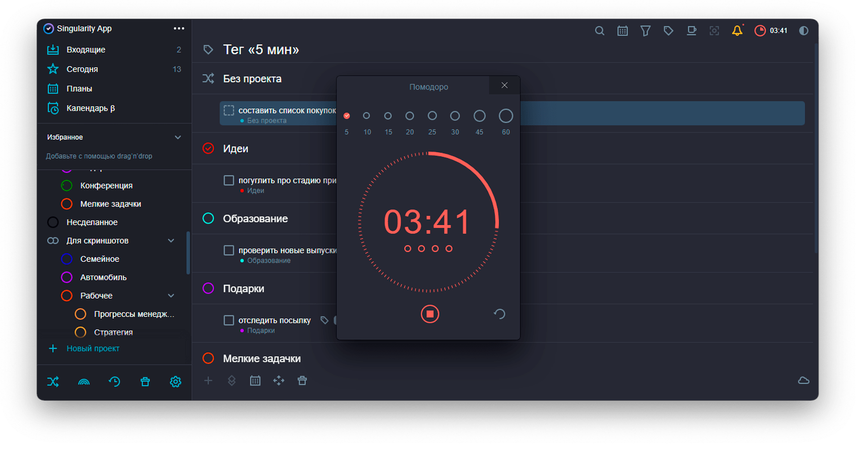Click the add task plus icon in bottom toolbar
This screenshot has height=452, width=868.
[x=208, y=381]
